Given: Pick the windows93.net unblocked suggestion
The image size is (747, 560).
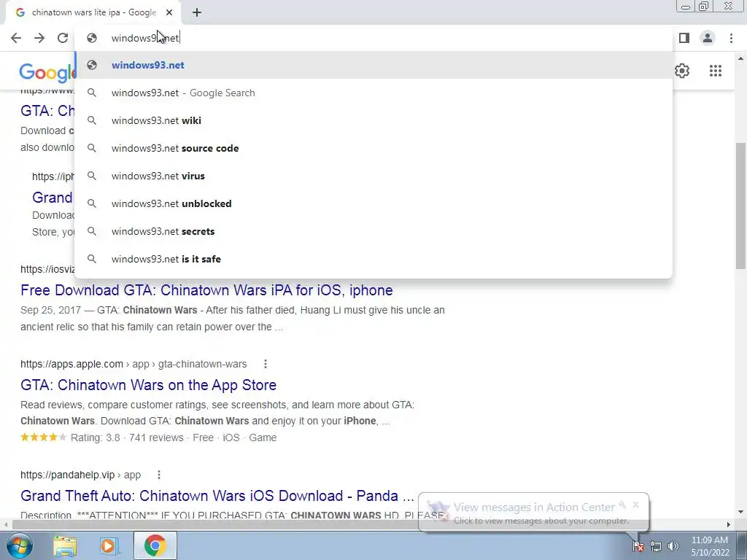Looking at the screenshot, I should tap(373, 203).
